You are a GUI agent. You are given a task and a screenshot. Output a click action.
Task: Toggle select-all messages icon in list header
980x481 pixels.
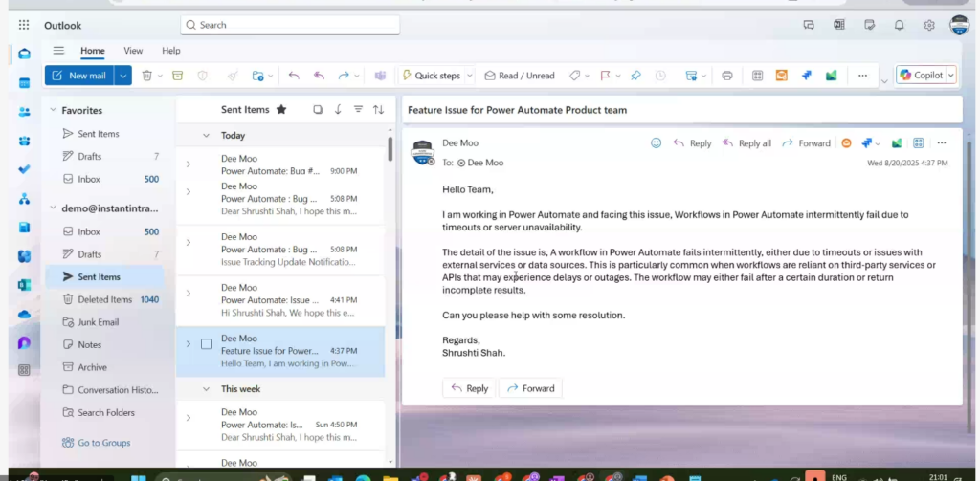tap(318, 109)
